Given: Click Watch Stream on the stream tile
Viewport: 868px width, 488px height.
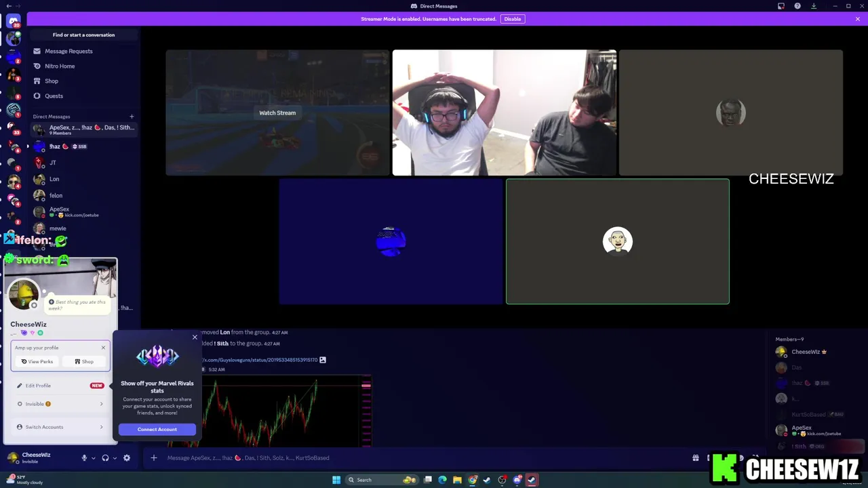Looking at the screenshot, I should (277, 113).
